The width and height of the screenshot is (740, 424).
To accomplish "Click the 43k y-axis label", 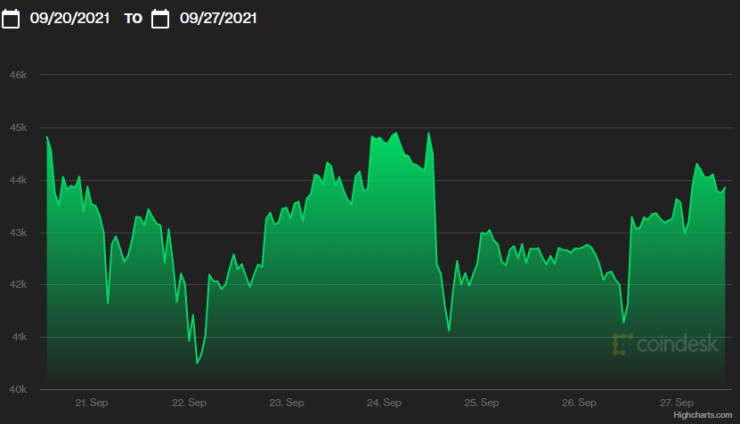I will [18, 232].
